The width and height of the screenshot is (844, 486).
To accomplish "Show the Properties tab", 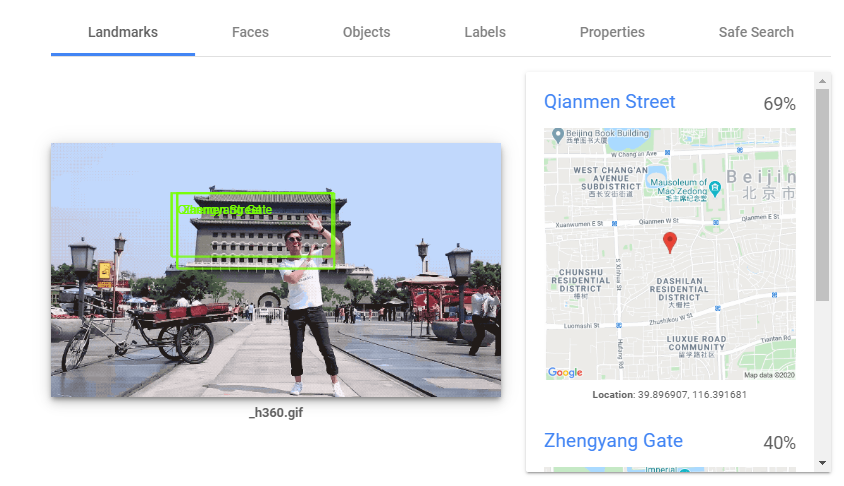I will coord(612,32).
